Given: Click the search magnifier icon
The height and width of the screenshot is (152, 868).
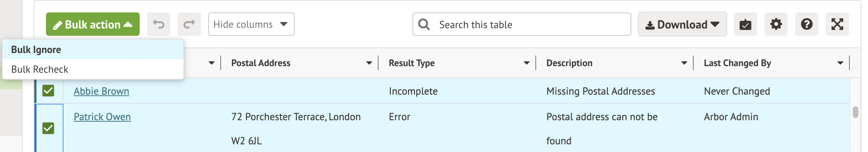Looking at the screenshot, I should click(x=424, y=24).
